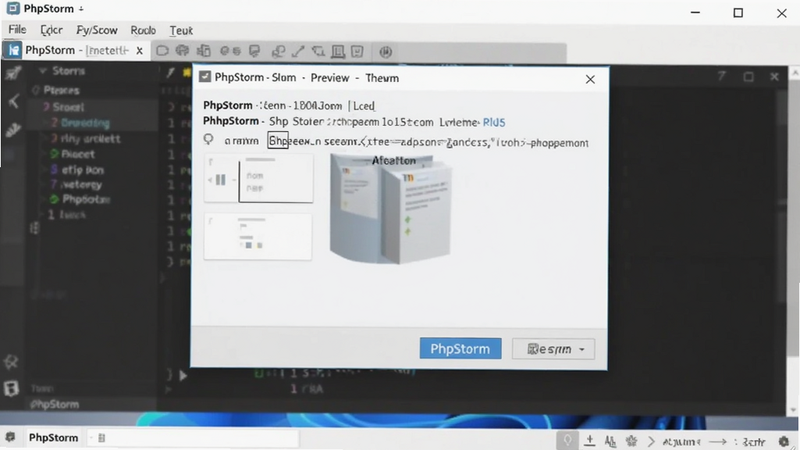
Task: Click the text-size icon in status bar
Action: coord(610,441)
